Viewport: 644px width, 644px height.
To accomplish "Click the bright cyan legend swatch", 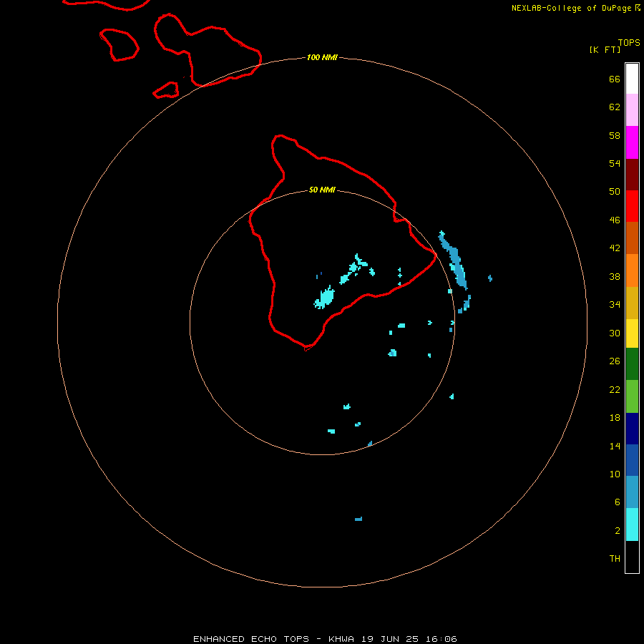I will [x=632, y=525].
